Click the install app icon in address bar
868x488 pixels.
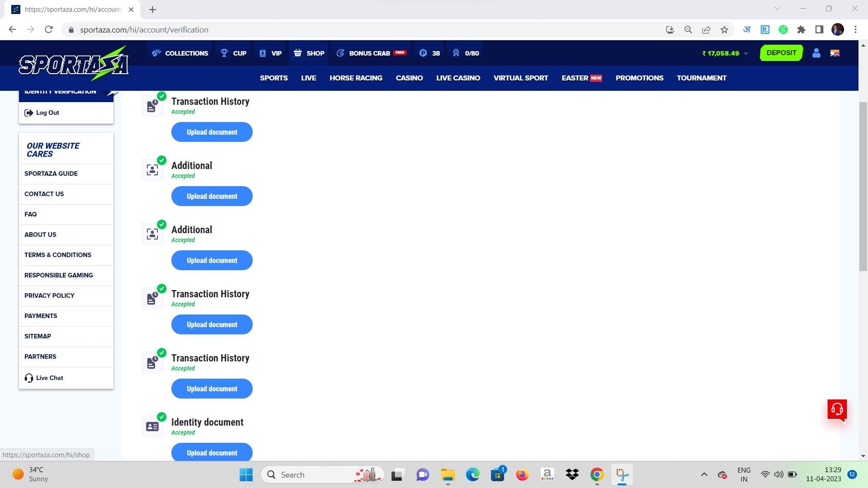670,30
